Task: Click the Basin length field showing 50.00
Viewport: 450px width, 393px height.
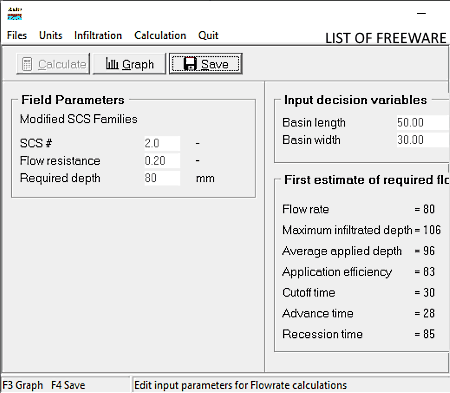Action: (x=423, y=123)
